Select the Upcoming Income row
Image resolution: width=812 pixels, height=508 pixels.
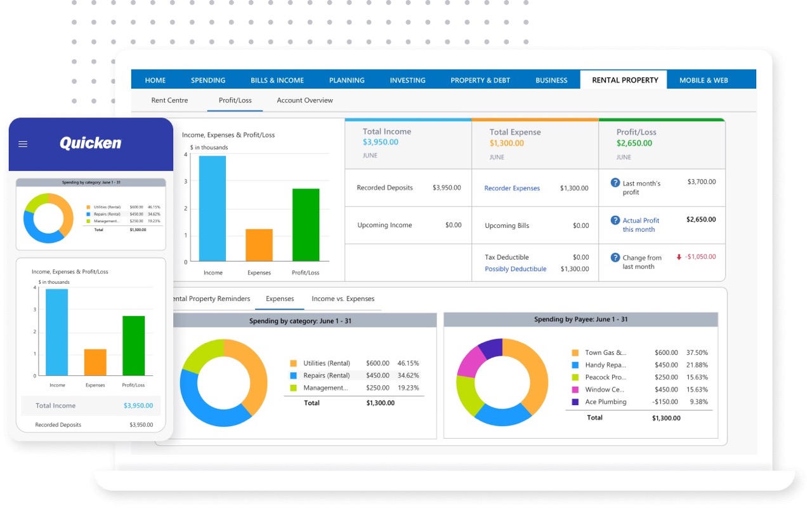coord(409,225)
